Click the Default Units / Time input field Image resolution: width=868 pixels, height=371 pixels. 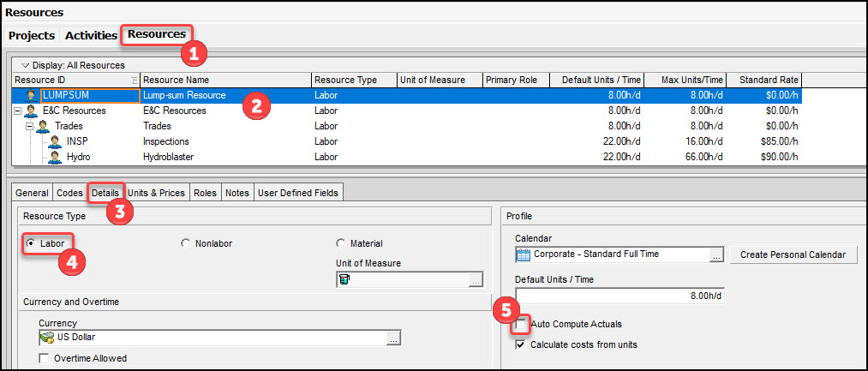click(x=620, y=296)
